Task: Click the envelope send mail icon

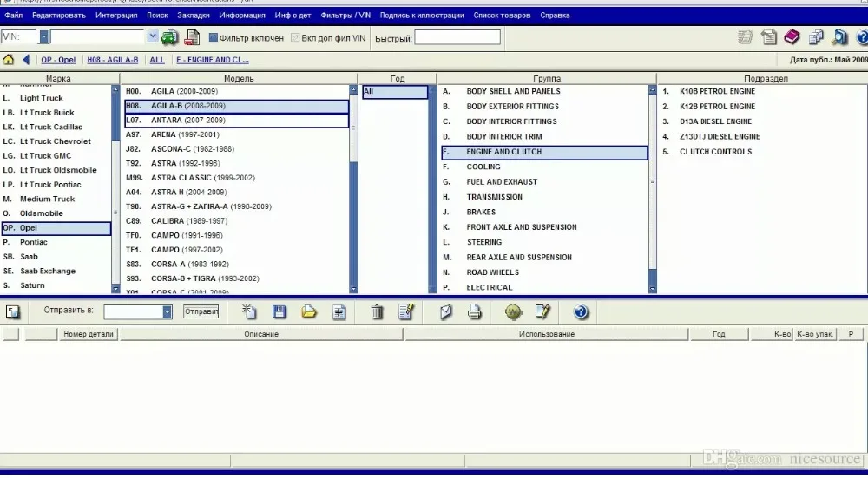Action: pyautogui.click(x=445, y=312)
